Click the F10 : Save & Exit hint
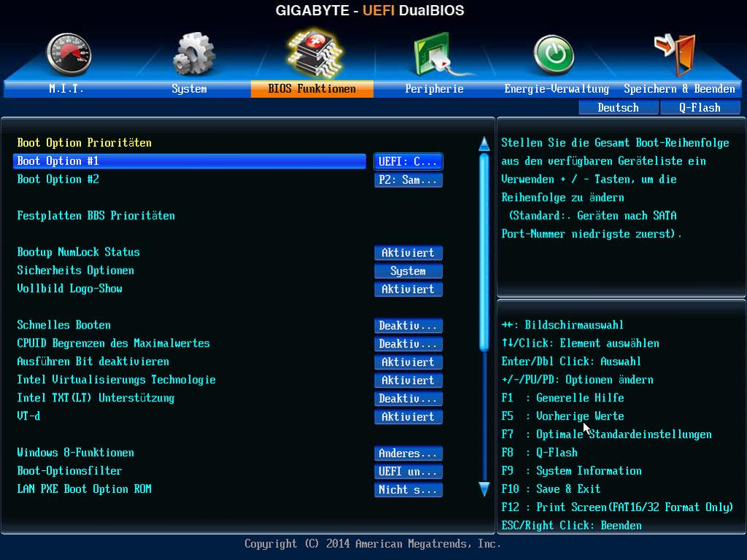Screen dimensions: 747x560 click(x=551, y=489)
